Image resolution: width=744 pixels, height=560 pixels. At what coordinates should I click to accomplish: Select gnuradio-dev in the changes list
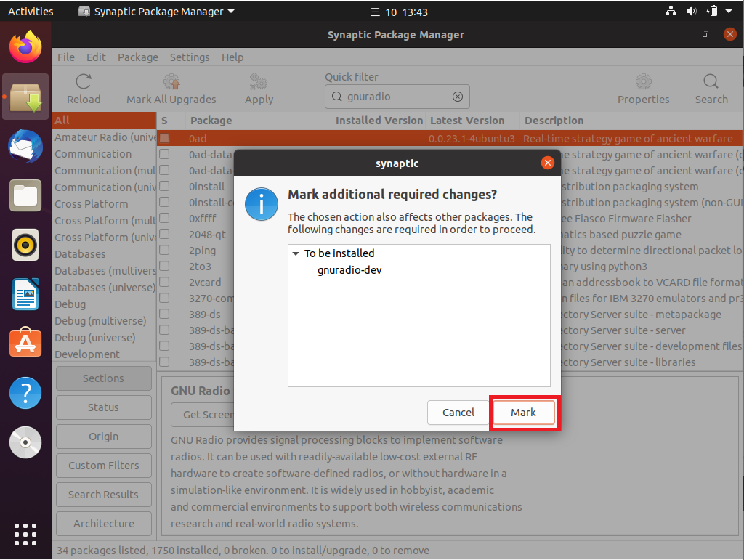pyautogui.click(x=349, y=270)
